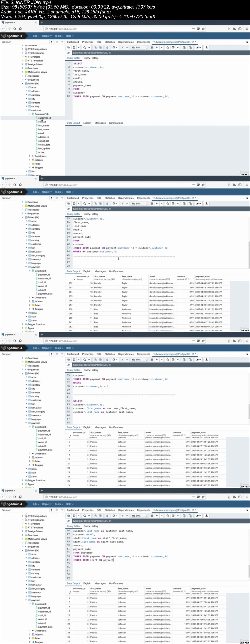The width and height of the screenshot is (250, 644).
Task: Click Firefox hamburger menu in bottom frame
Action: pos(247,497)
